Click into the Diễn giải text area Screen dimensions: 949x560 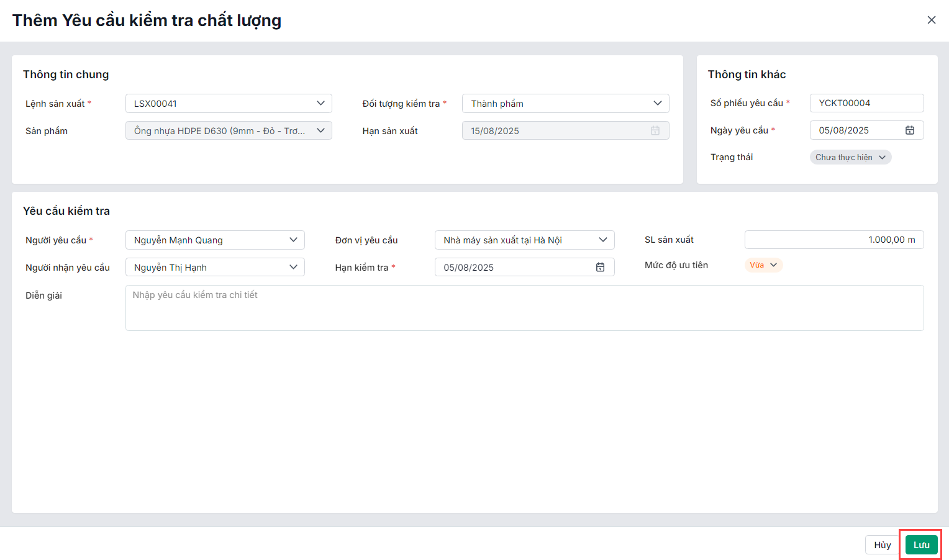524,308
